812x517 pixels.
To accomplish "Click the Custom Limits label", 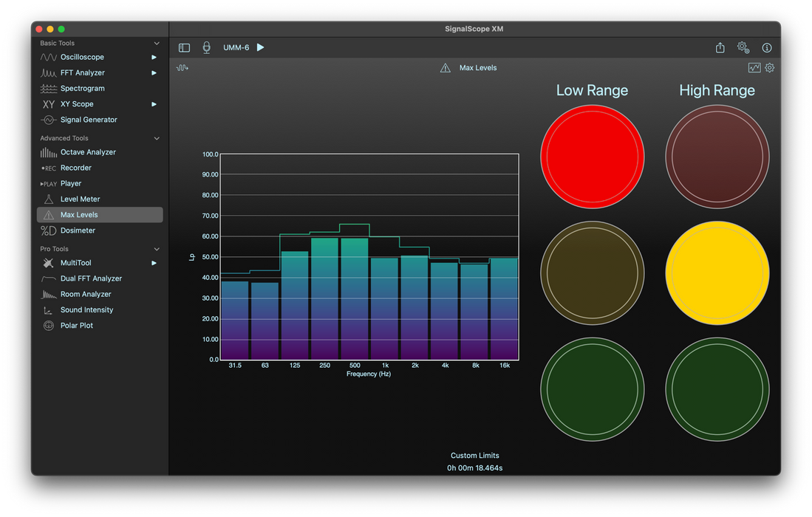I will 474,456.
